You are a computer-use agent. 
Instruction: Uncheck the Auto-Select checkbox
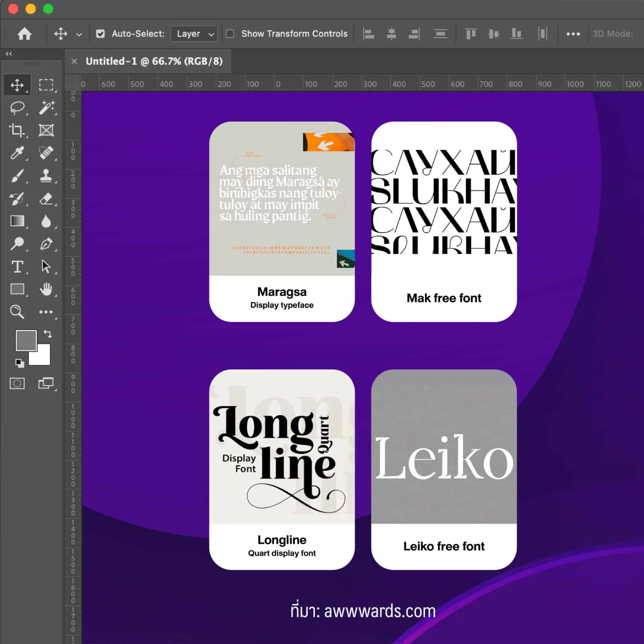point(100,34)
